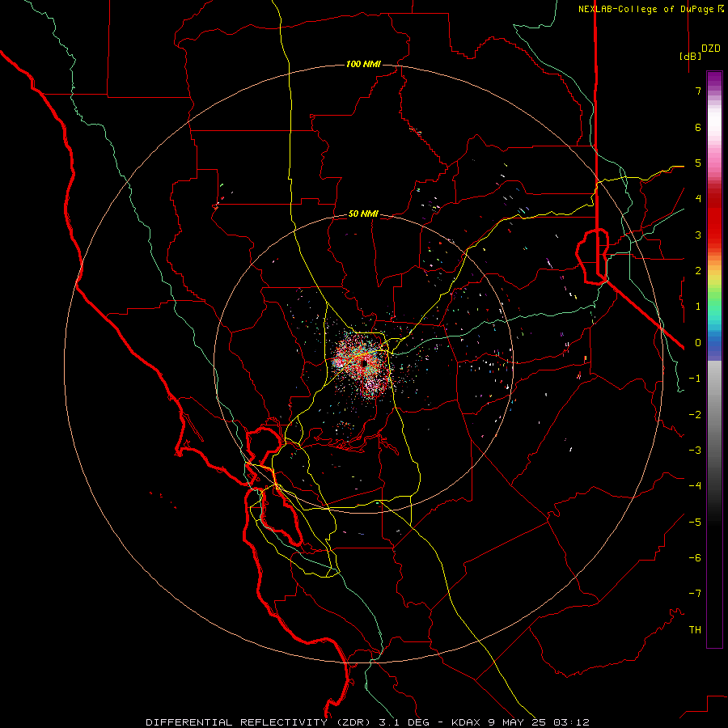This screenshot has height=728, width=728.
Task: Click the -2 value on the scale
Action: [695, 414]
